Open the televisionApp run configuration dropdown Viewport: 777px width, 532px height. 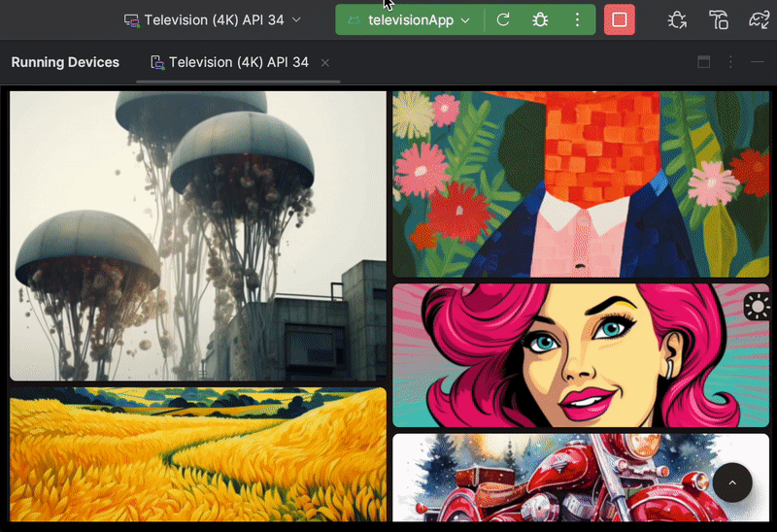410,20
